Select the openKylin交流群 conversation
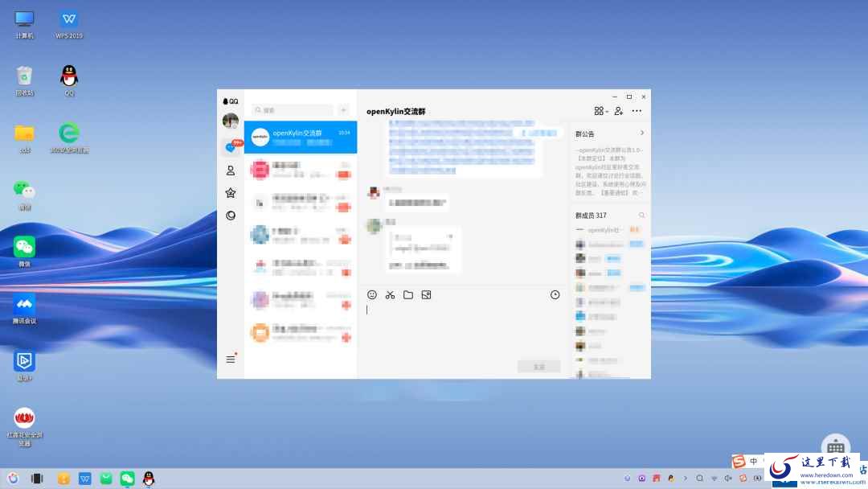868x489 pixels. 301,137
